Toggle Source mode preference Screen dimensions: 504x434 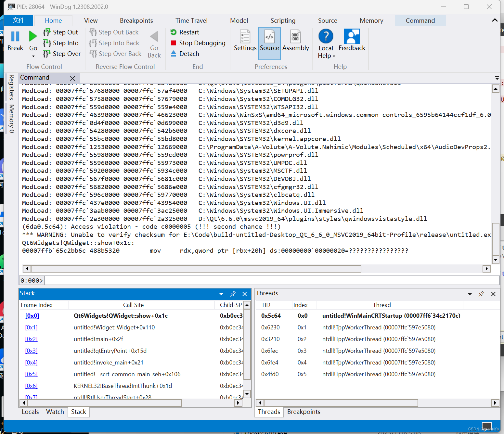[x=269, y=43]
